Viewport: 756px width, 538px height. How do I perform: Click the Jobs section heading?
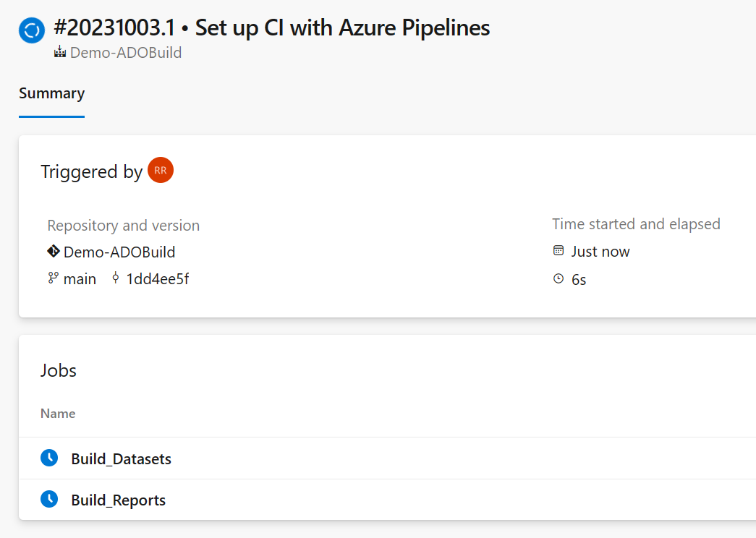click(58, 370)
